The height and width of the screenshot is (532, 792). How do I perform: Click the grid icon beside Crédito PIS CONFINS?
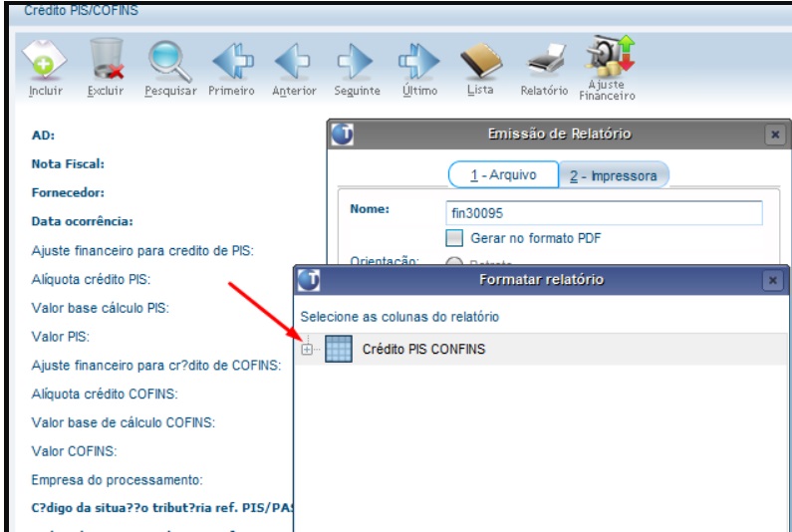pos(339,349)
